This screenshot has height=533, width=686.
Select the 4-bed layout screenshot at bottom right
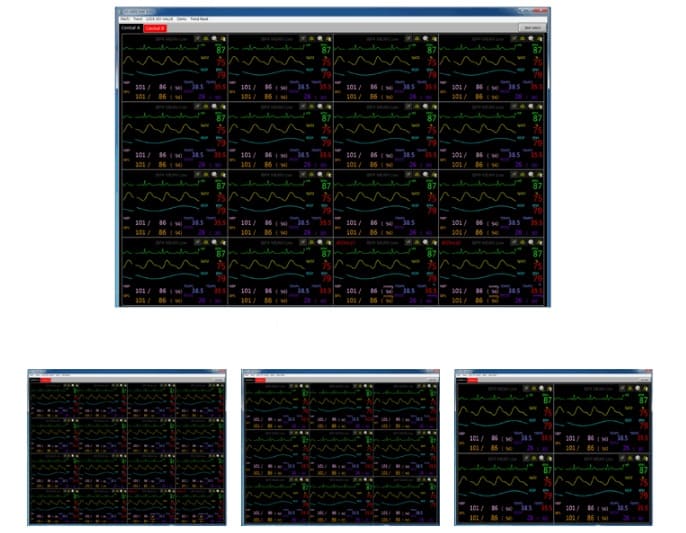tap(554, 446)
